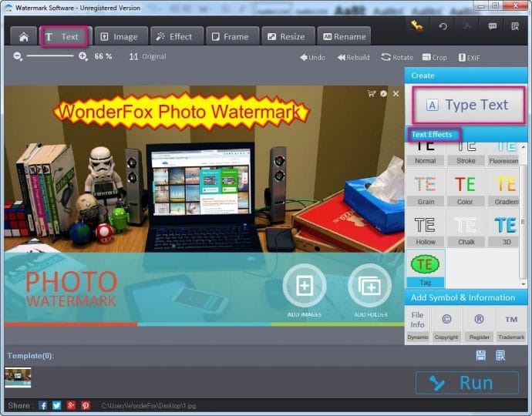Share via the Facebook icon
Image resolution: width=532 pixels, height=416 pixels.
coord(43,405)
